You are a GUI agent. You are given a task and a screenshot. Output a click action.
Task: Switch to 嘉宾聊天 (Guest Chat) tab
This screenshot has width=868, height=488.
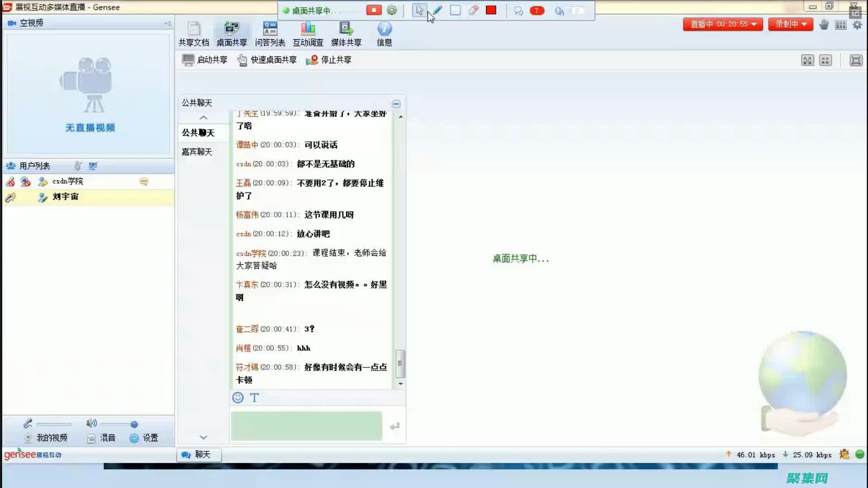[x=197, y=151]
